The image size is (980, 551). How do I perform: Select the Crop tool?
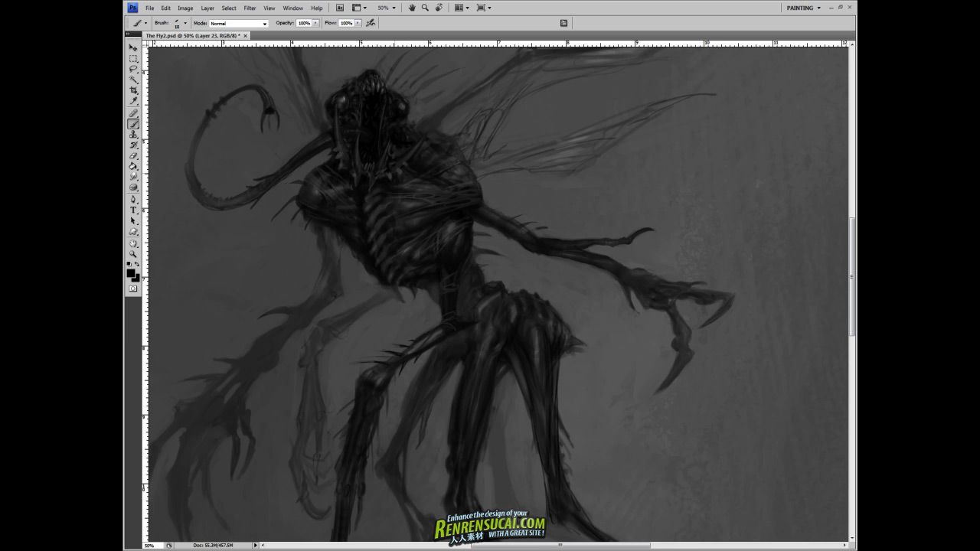(x=133, y=90)
